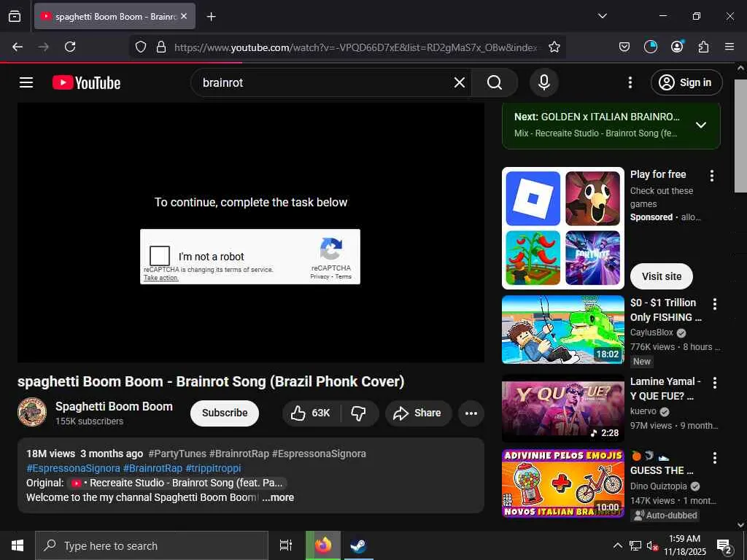Open reCAPTCHA Privacy link
The image size is (747, 560).
point(320,276)
